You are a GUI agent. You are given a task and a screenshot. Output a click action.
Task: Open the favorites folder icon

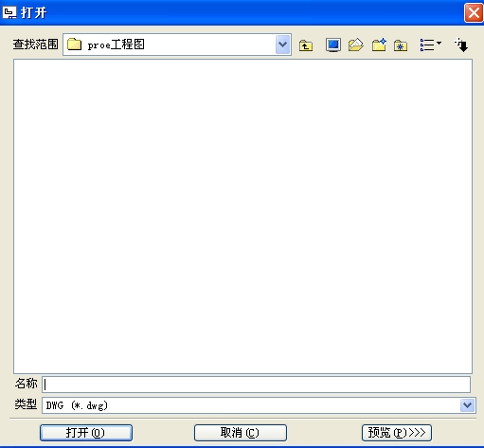pyautogui.click(x=401, y=45)
